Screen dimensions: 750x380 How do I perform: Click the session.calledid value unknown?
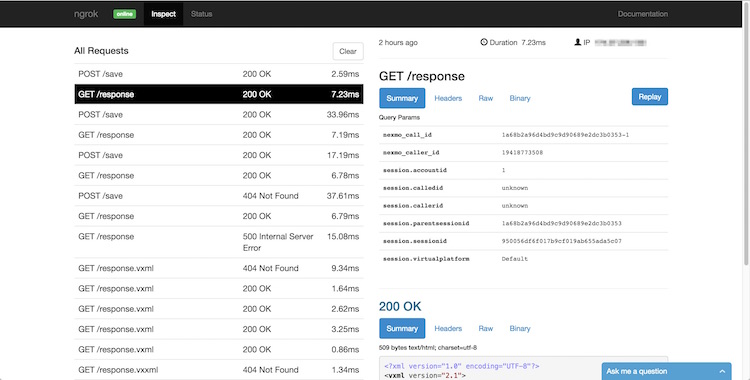pos(515,188)
